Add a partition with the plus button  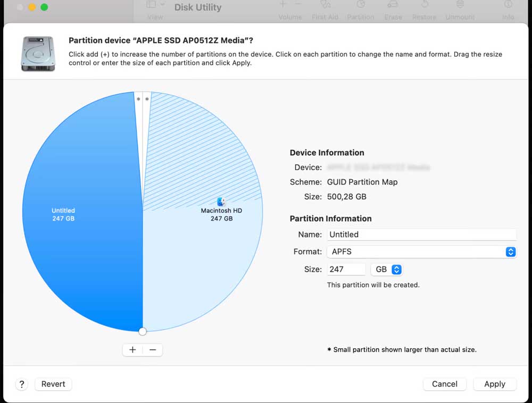[x=132, y=350]
